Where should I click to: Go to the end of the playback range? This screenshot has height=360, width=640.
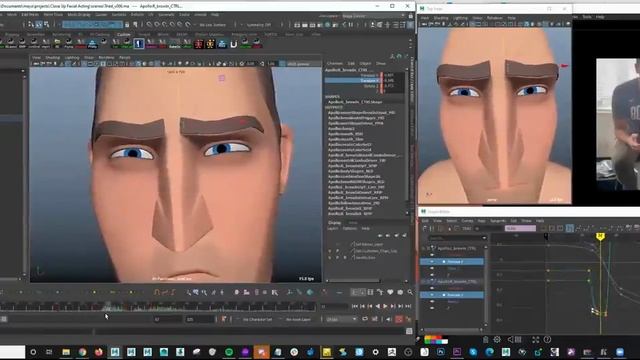point(408,306)
